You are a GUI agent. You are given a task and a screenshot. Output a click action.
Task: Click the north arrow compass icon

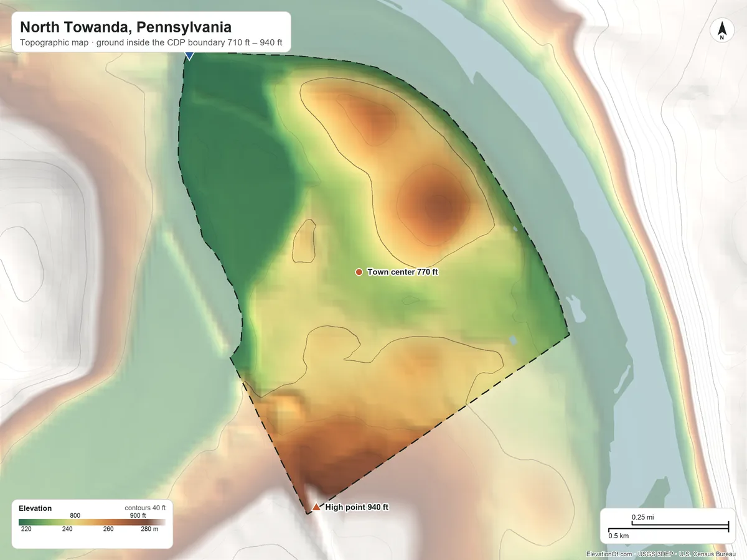pos(722,30)
